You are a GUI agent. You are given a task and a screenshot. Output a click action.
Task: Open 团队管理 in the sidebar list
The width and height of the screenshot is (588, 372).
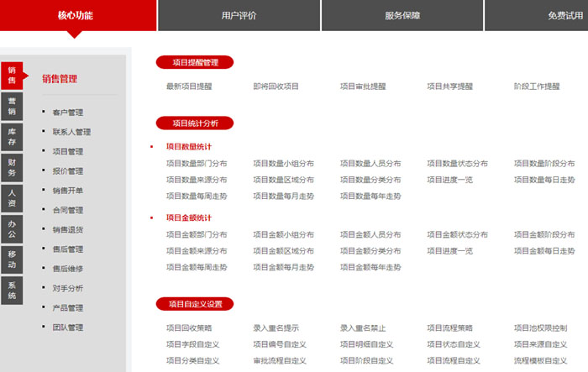[x=67, y=327]
